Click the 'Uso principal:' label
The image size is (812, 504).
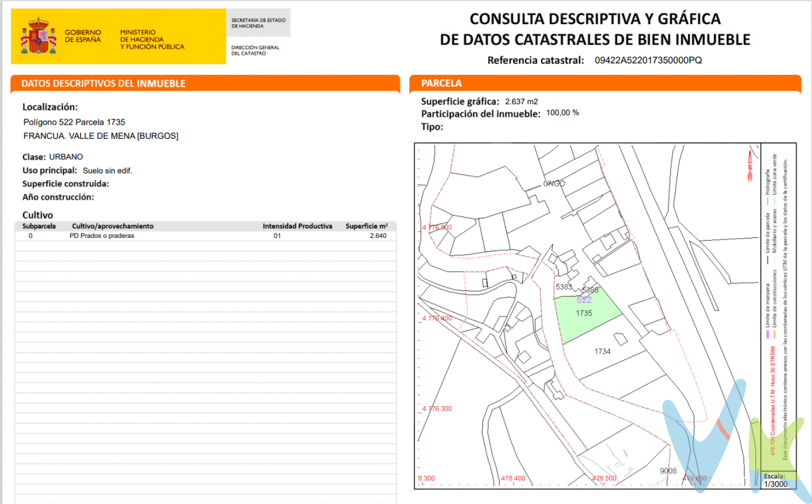(x=49, y=171)
